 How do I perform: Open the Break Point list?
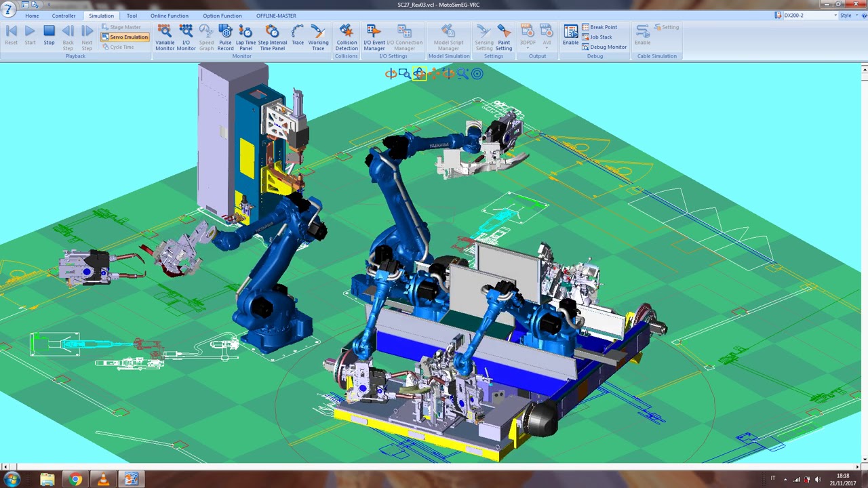(x=599, y=27)
